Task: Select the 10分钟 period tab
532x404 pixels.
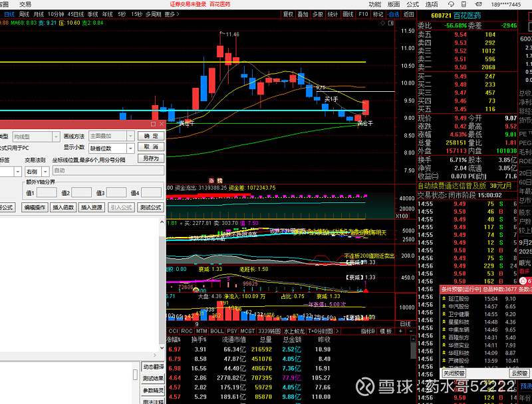Action: [57, 13]
